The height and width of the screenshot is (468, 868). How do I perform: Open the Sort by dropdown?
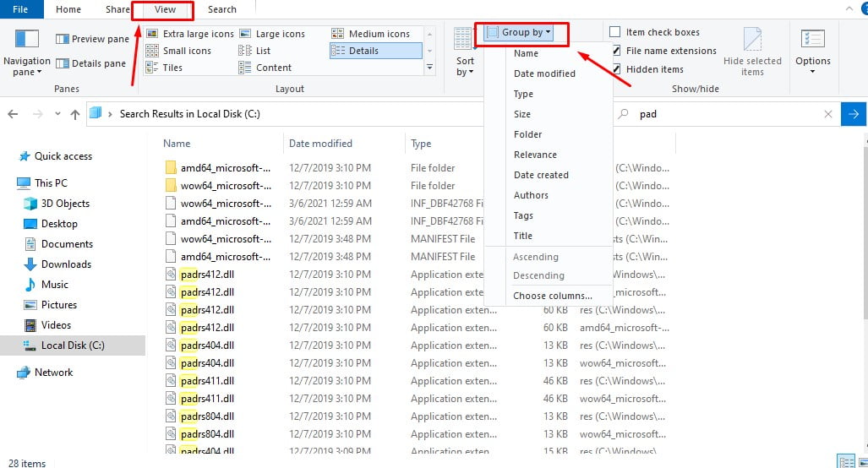[465, 53]
